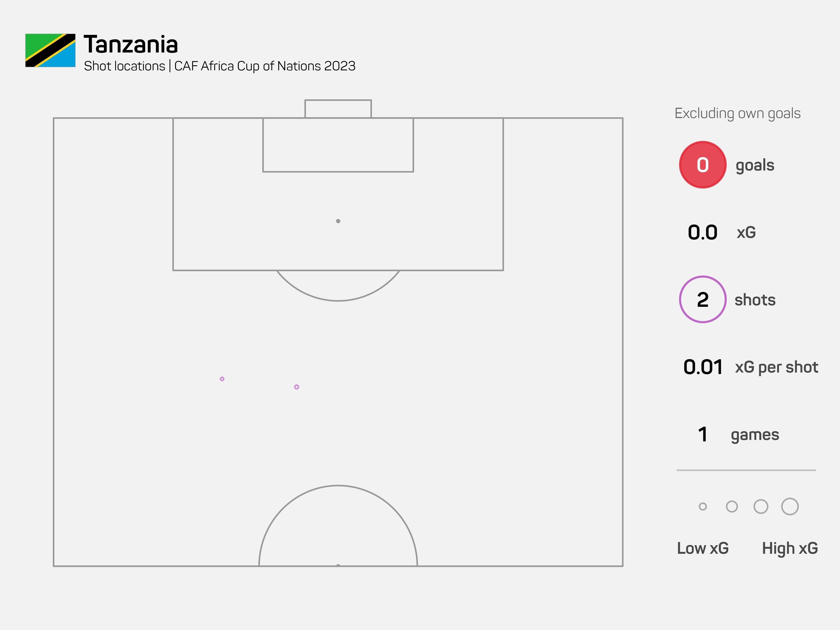Click the penalty spot on the pitch
Viewport: 840px width, 630px height.
[x=338, y=221]
